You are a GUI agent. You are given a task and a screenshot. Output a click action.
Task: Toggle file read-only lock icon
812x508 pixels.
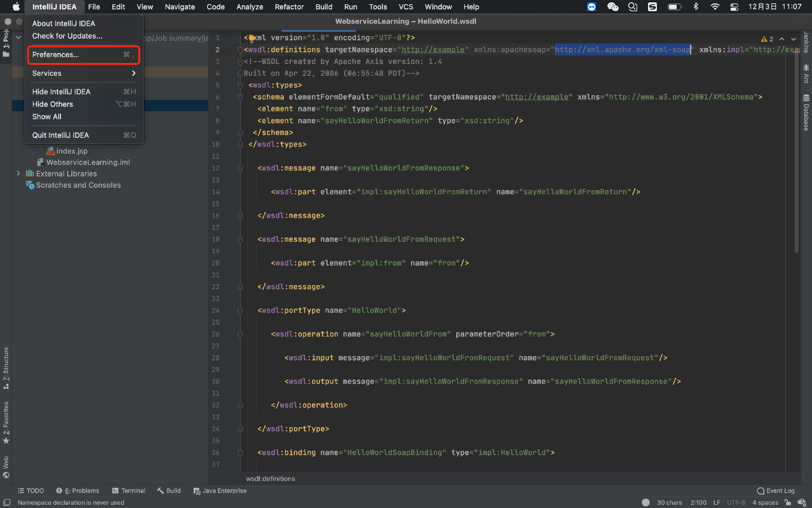click(788, 502)
